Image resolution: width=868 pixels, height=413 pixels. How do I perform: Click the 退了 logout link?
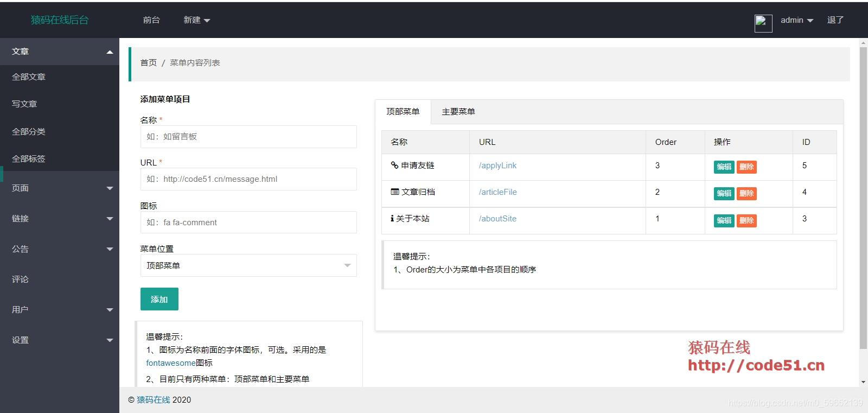835,20
